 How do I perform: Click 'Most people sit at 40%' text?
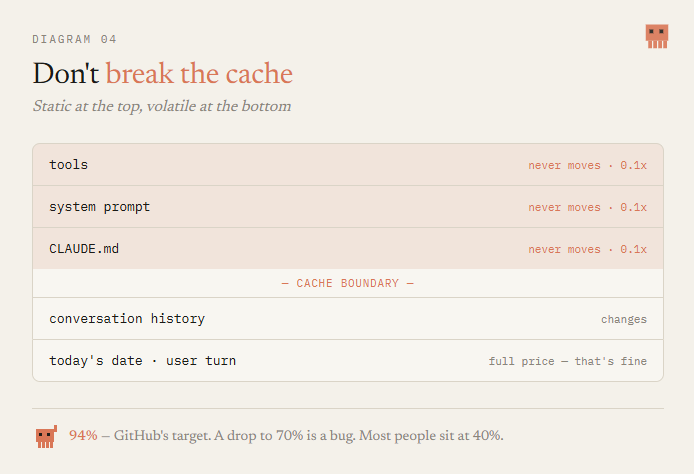pos(431,436)
